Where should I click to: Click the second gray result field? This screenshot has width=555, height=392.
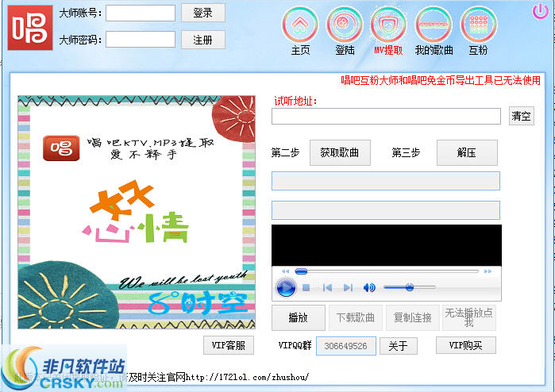click(x=386, y=210)
